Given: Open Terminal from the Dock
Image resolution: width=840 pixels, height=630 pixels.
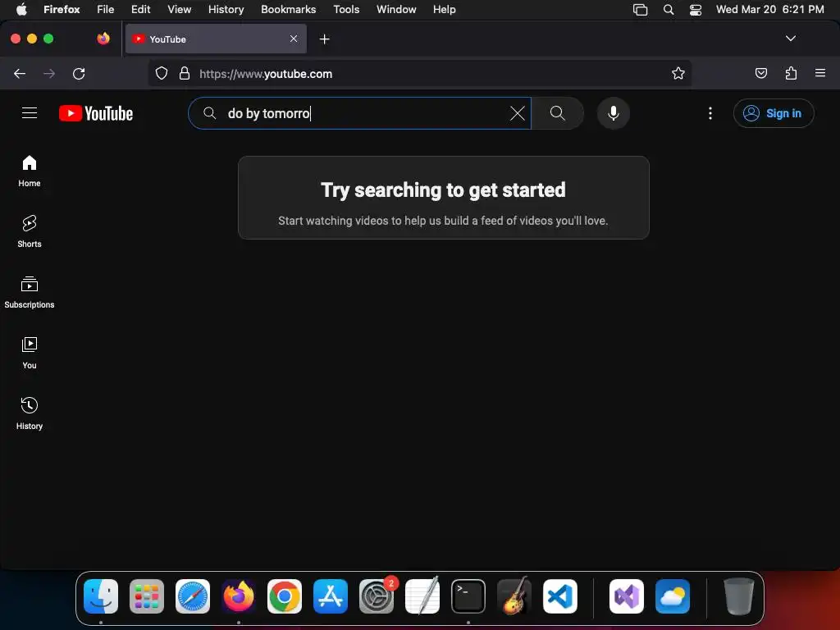Looking at the screenshot, I should point(468,596).
